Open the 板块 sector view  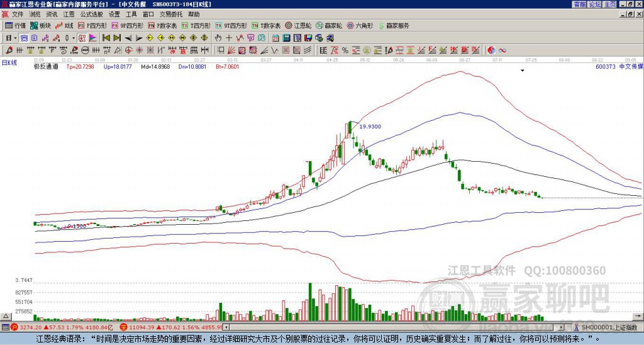pos(40,25)
